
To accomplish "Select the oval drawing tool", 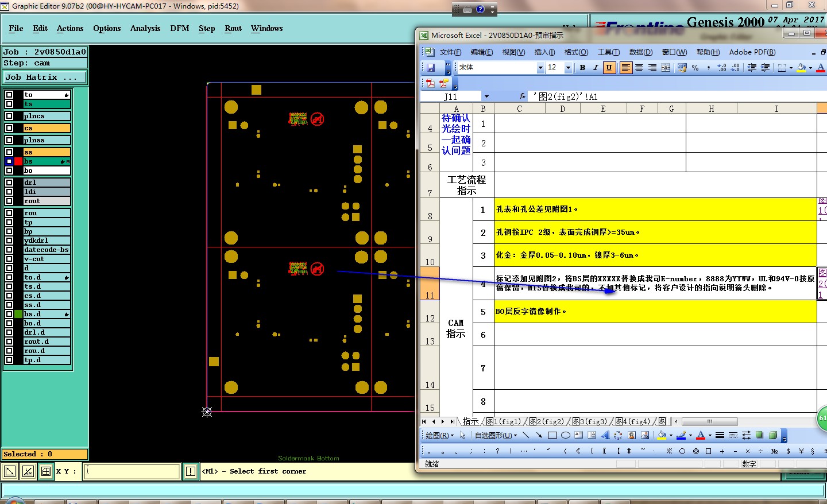I will click(x=566, y=435).
